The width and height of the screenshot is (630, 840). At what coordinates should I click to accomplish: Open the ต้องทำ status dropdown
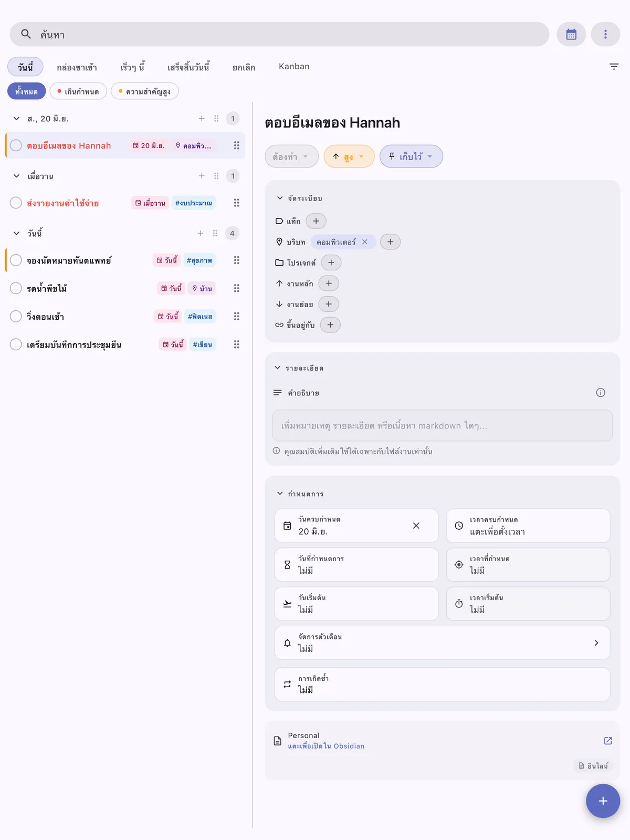(291, 156)
